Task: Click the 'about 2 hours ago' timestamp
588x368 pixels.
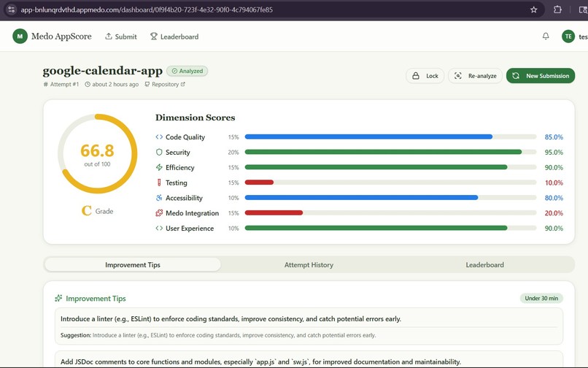Action: [x=115, y=84]
